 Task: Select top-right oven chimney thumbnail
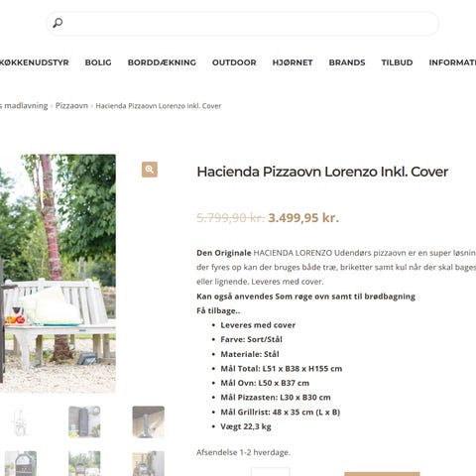click(149, 421)
